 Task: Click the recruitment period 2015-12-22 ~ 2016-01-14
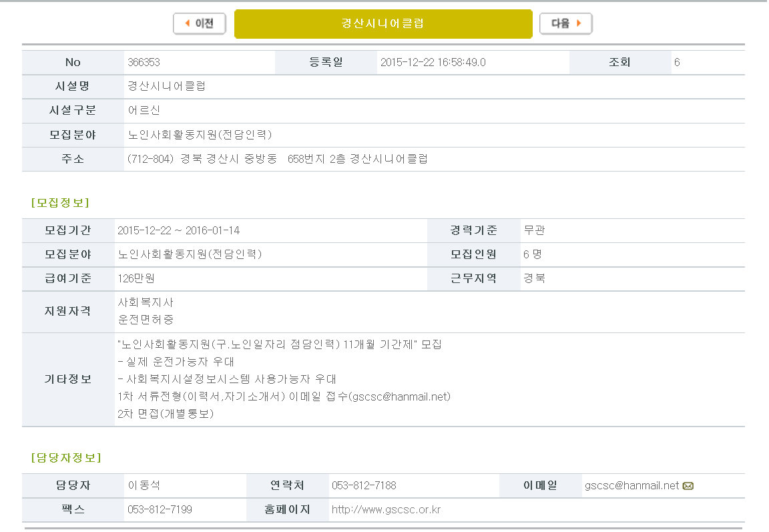(x=178, y=231)
